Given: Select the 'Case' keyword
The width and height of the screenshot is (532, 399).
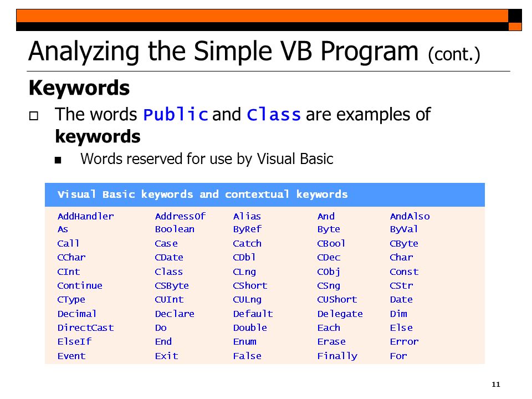Looking at the screenshot, I should tap(166, 244).
